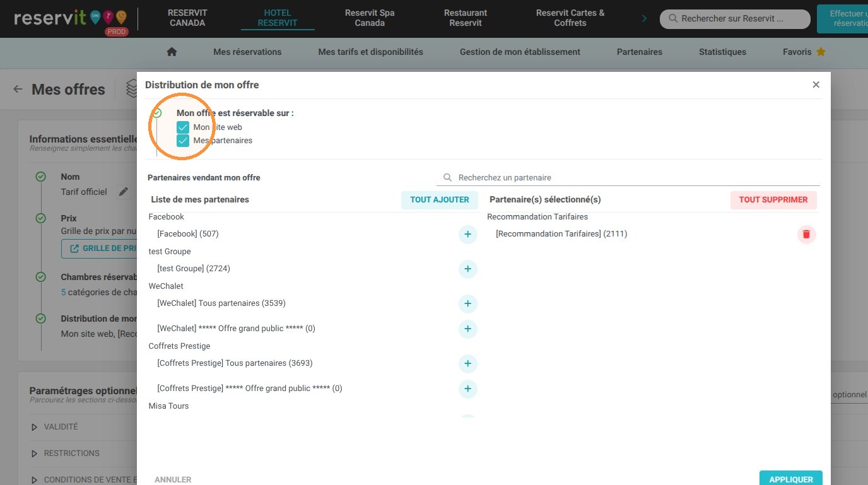Select the Facebook group heading

click(167, 217)
